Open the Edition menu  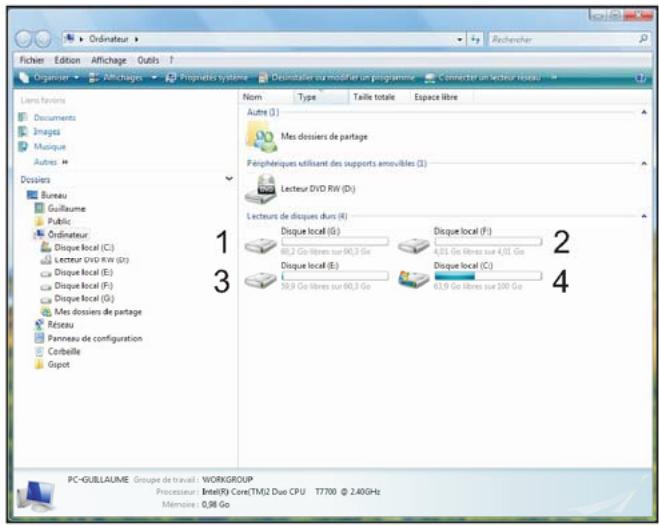pyautogui.click(x=67, y=60)
